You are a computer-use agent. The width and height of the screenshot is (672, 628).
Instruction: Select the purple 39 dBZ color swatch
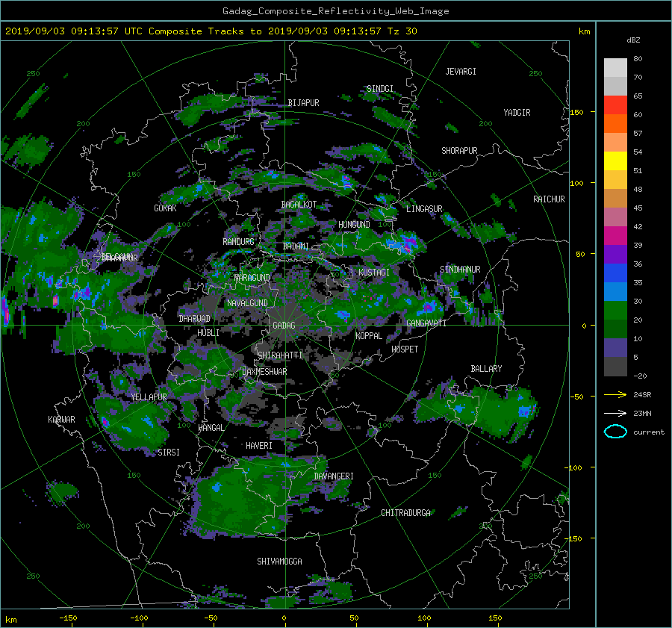(x=615, y=254)
